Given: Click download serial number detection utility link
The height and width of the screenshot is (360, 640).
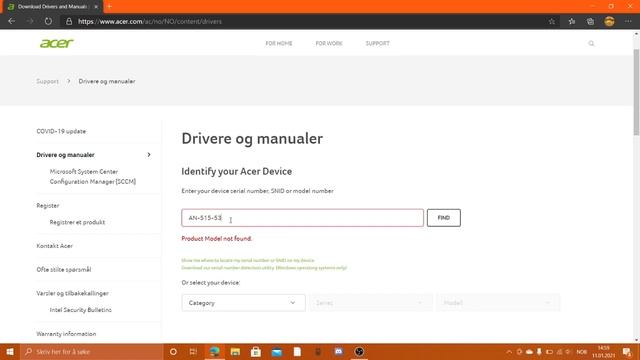Looking at the screenshot, I should (x=264, y=268).
